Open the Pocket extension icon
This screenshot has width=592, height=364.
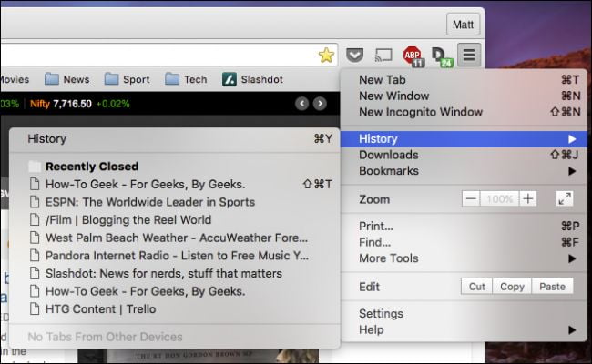[x=354, y=56]
